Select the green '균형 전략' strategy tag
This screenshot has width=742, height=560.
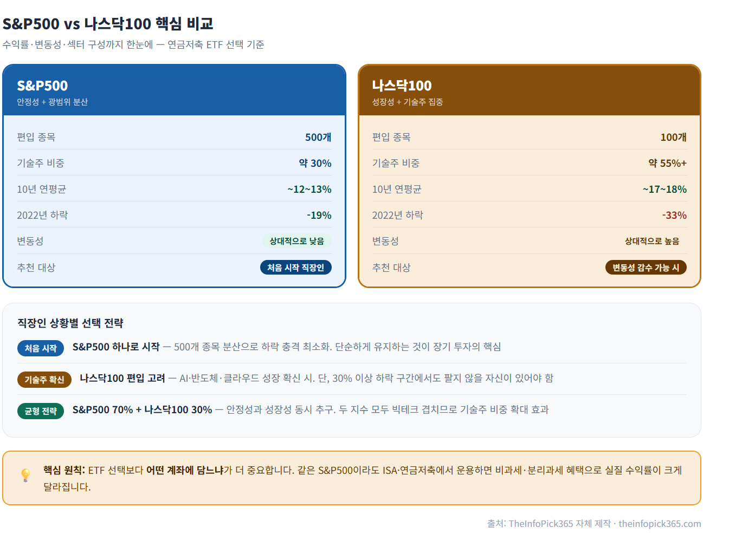(41, 411)
